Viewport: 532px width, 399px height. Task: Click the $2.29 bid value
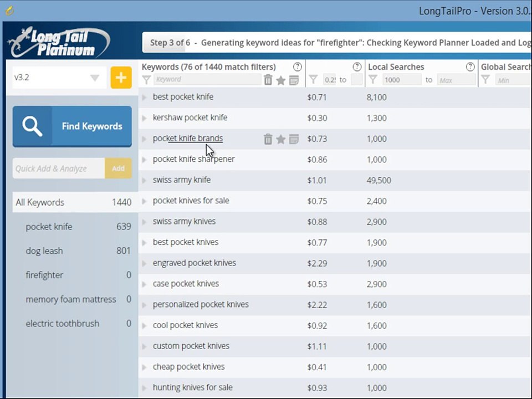coord(317,263)
